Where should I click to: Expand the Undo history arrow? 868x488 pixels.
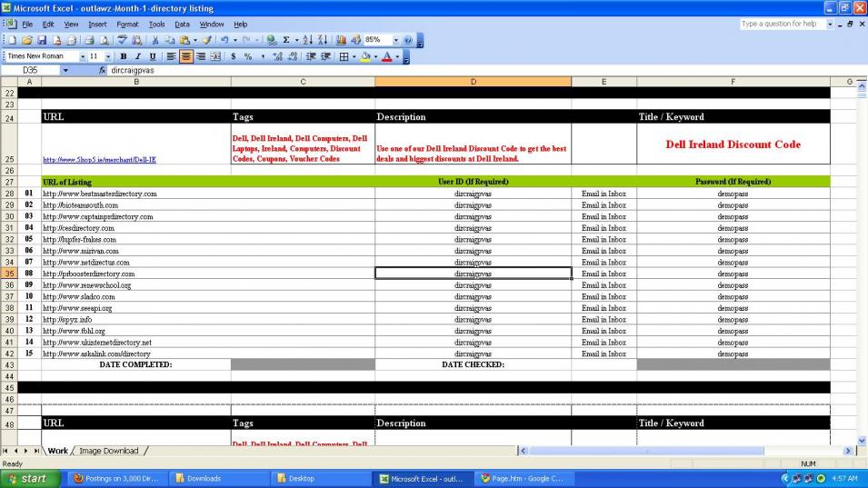pyautogui.click(x=234, y=40)
